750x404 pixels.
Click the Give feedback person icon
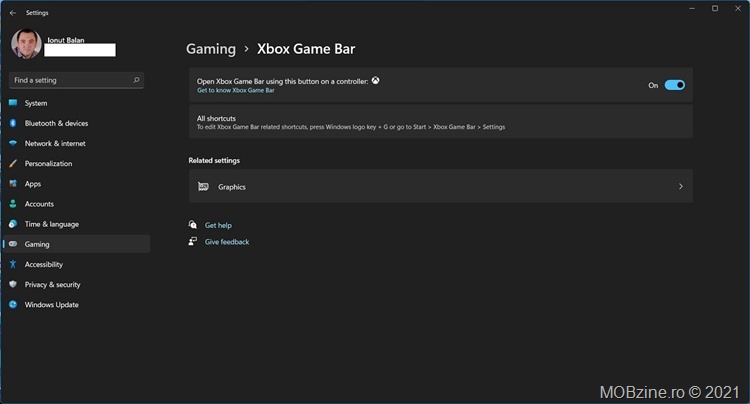(192, 241)
